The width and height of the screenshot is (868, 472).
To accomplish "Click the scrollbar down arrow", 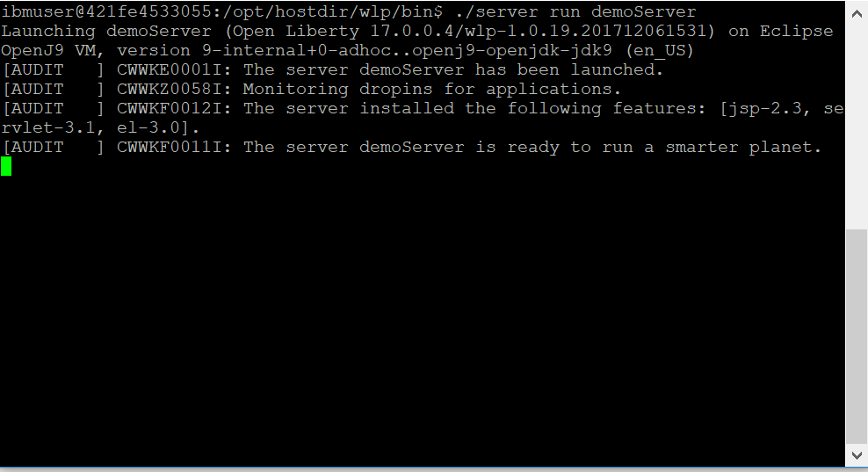I will click(x=857, y=456).
